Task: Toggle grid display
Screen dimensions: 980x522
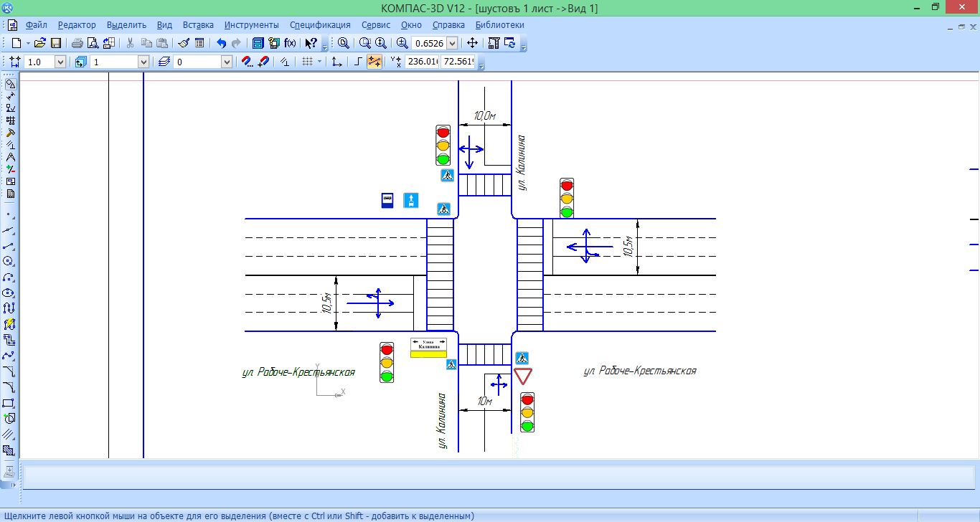Action: 307,62
